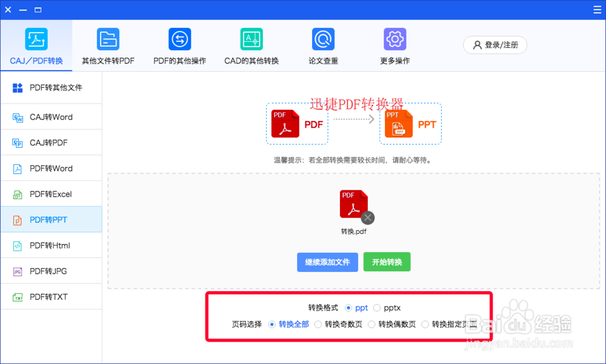Select PDF转JPG in the sidebar
The image size is (606, 364).
tap(51, 271)
